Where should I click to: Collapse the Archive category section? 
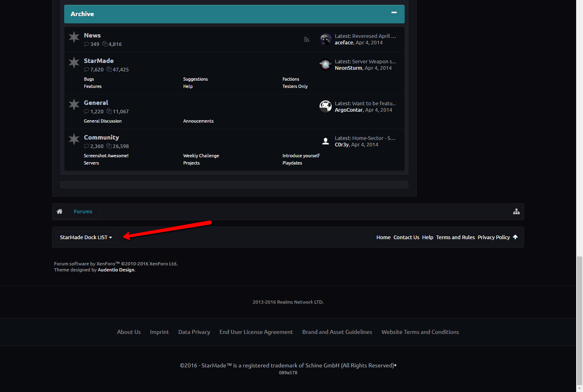tap(394, 13)
